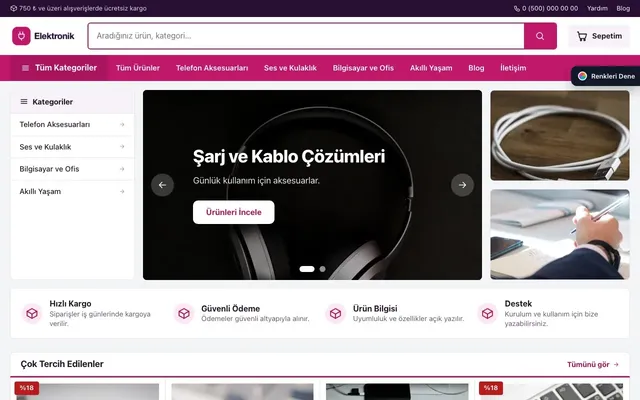The width and height of the screenshot is (640, 400).
Task: Click the Renkleri Dene button
Action: [606, 76]
